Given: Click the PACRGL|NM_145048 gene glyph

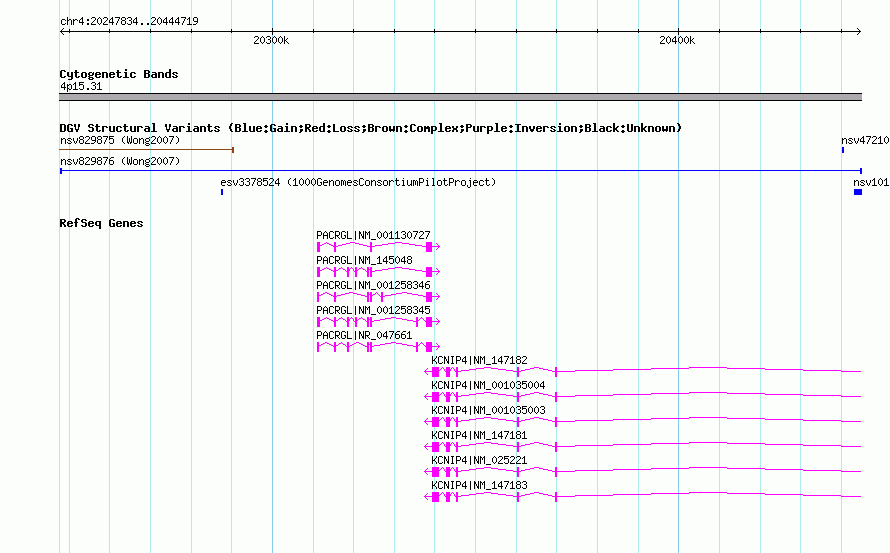Looking at the screenshot, I should point(378,271).
